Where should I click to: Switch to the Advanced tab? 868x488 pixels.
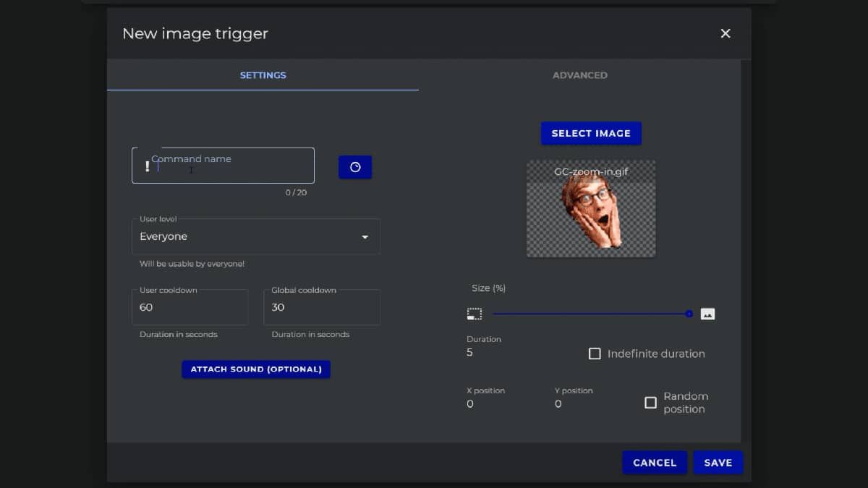coord(579,75)
